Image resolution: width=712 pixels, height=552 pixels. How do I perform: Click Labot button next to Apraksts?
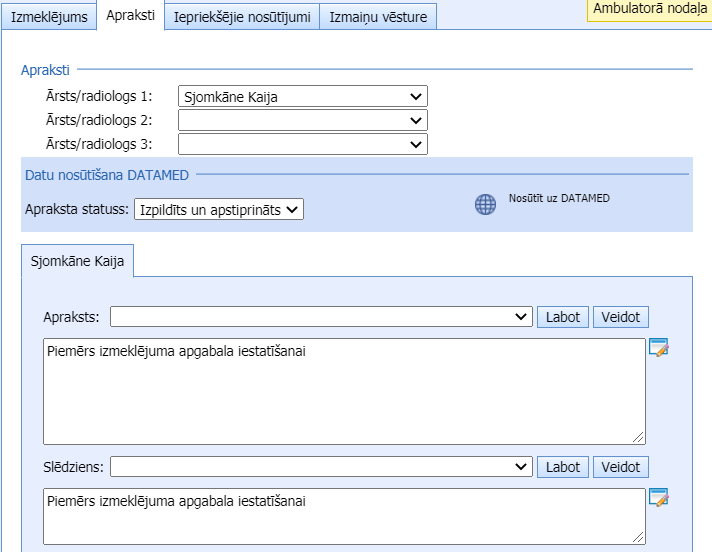563,317
